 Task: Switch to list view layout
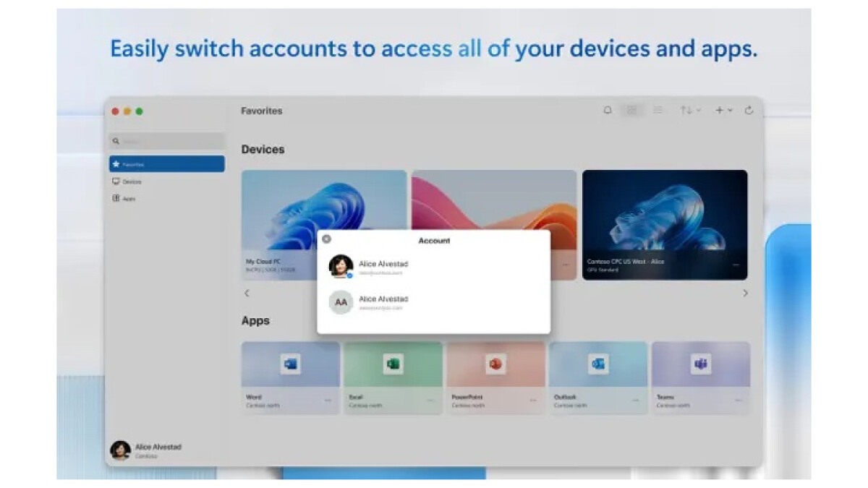coord(658,111)
